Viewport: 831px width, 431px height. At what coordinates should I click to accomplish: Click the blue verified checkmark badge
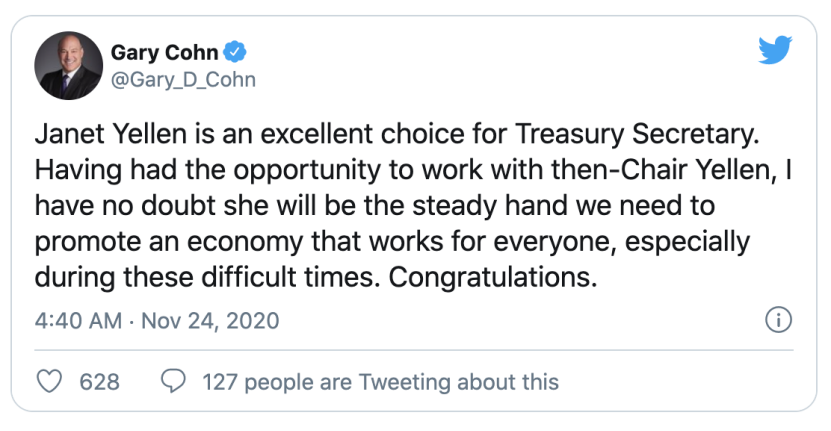[235, 52]
